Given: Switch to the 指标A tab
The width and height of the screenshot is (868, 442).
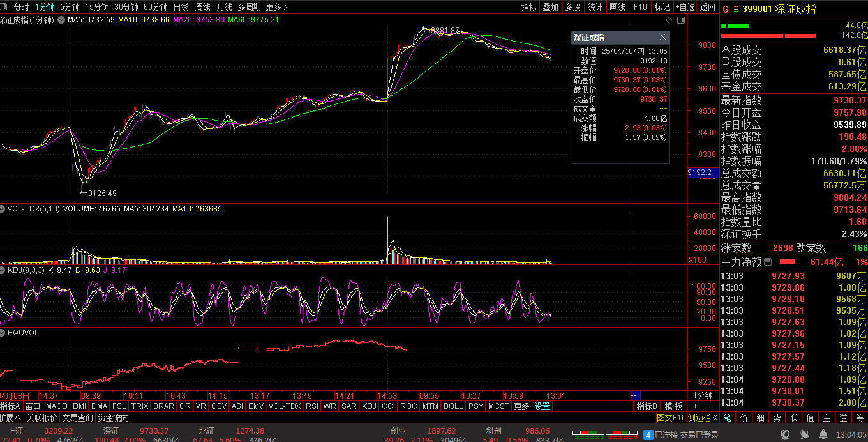Looking at the screenshot, I should [11, 406].
